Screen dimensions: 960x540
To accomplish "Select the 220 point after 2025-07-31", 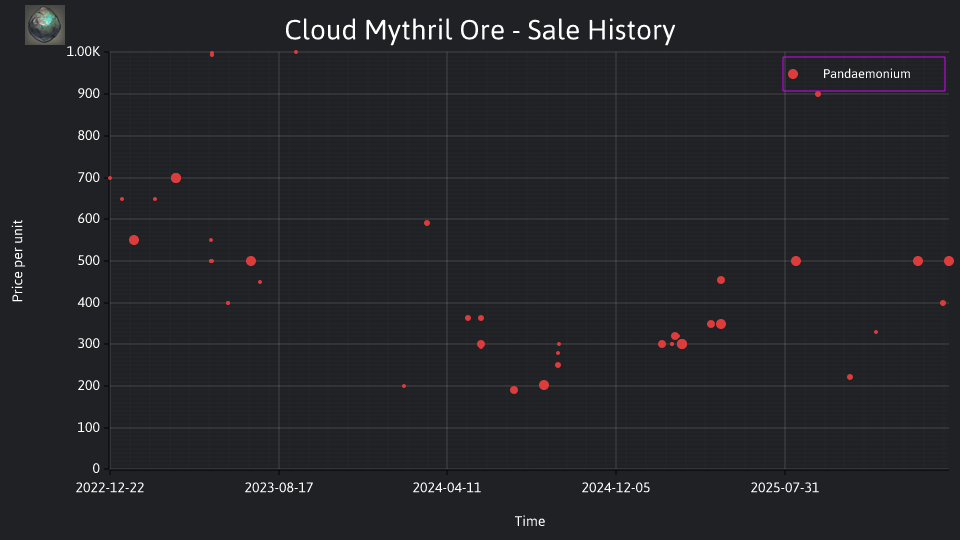I will (x=850, y=377).
